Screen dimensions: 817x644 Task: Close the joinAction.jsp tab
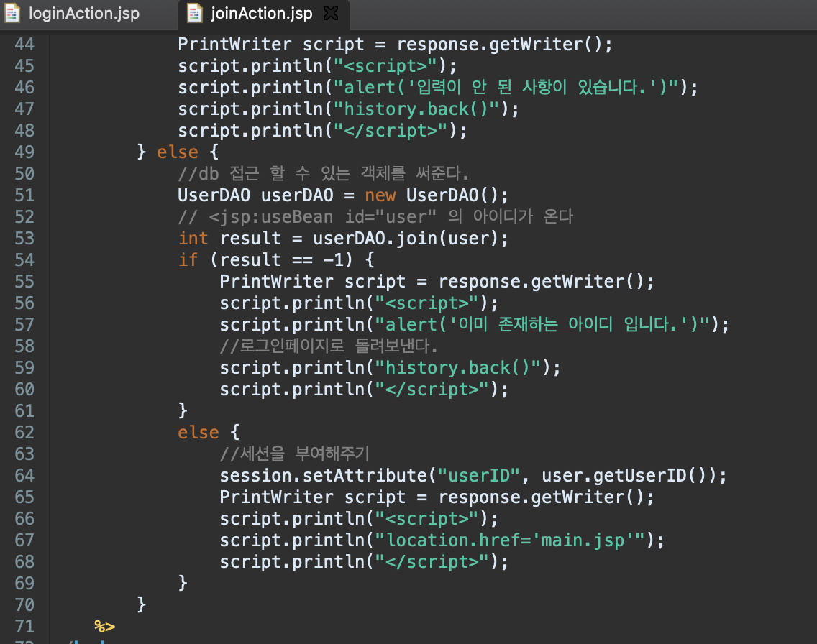coord(331,13)
